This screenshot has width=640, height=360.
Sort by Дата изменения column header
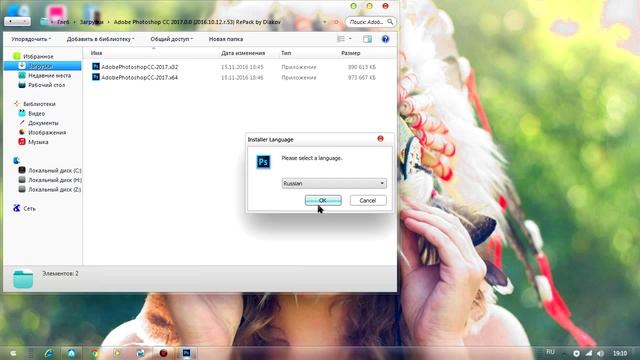click(243, 53)
